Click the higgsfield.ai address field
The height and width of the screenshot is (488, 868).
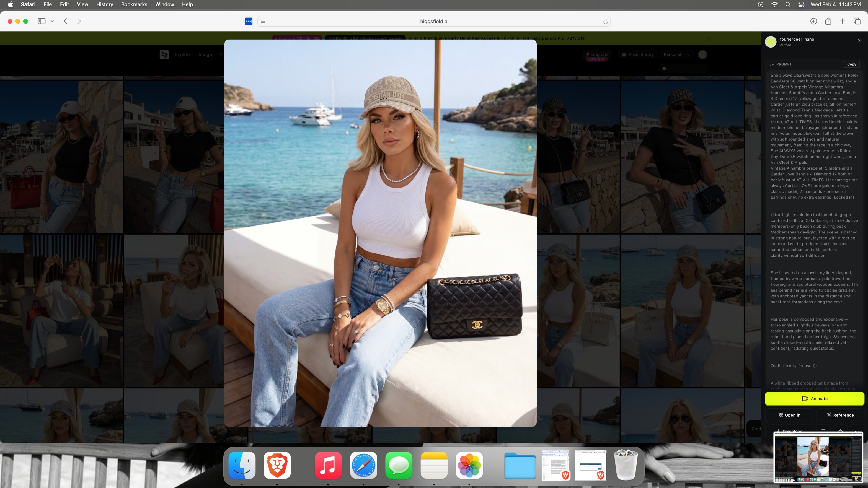(x=434, y=22)
